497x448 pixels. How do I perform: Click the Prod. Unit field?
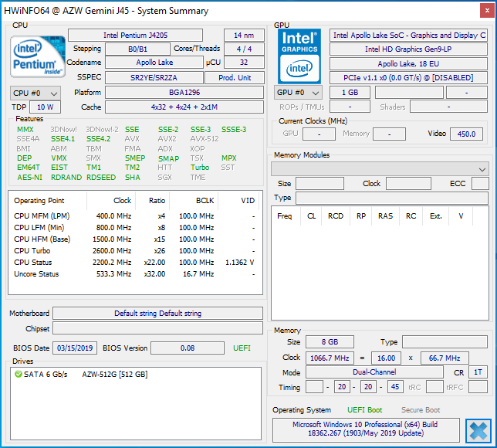point(235,78)
